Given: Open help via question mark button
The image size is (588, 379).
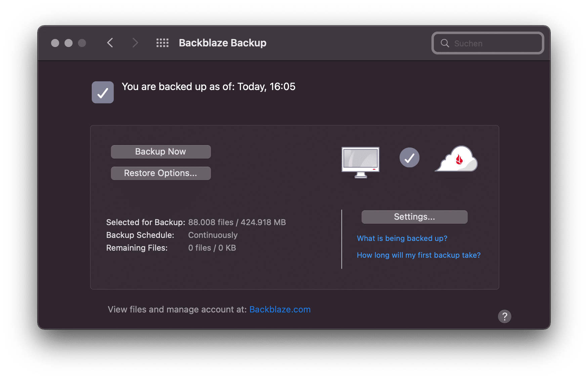Looking at the screenshot, I should point(504,316).
